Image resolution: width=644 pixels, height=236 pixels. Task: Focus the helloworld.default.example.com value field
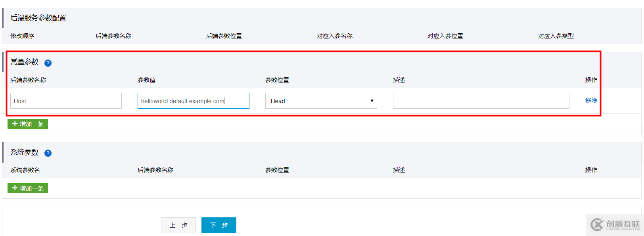[x=194, y=101]
